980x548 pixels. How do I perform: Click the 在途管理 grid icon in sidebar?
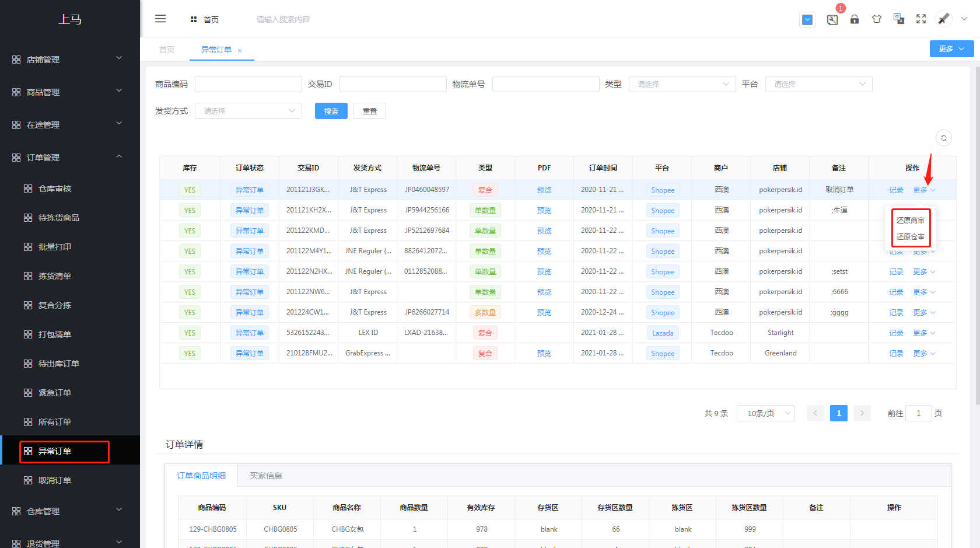tap(16, 125)
